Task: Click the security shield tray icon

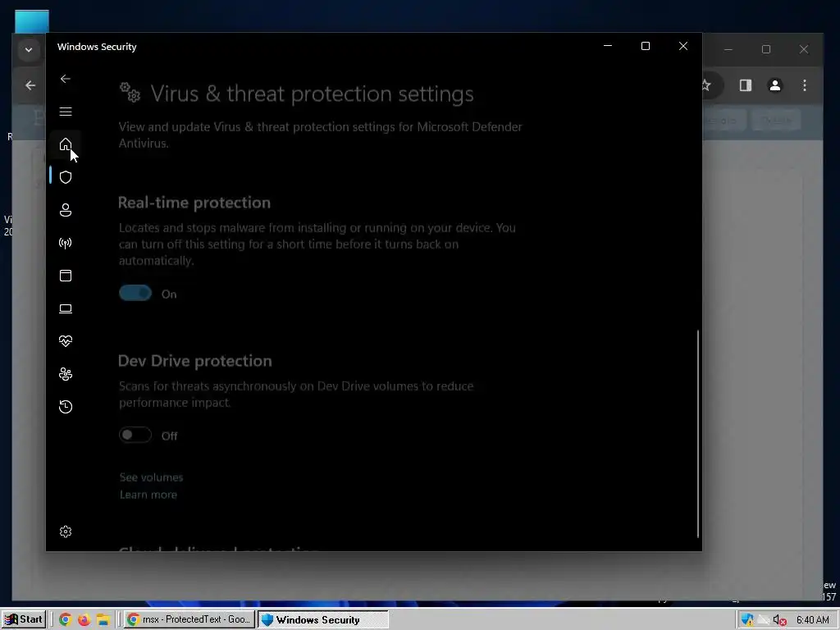Action: tap(747, 620)
